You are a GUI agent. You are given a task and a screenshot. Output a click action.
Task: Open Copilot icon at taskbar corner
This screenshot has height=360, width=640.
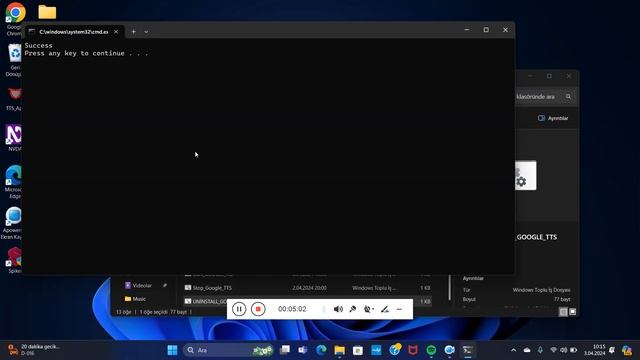627,350
